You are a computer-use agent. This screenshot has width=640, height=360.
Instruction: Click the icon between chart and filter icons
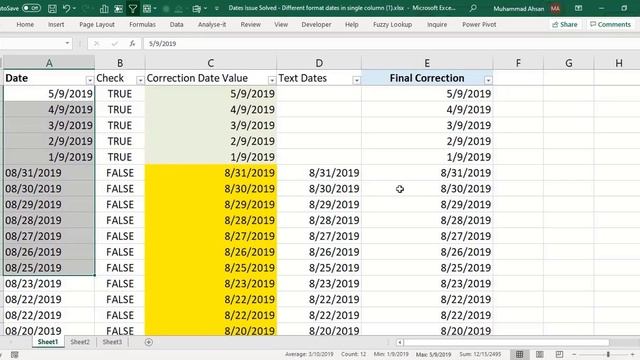[118, 8]
